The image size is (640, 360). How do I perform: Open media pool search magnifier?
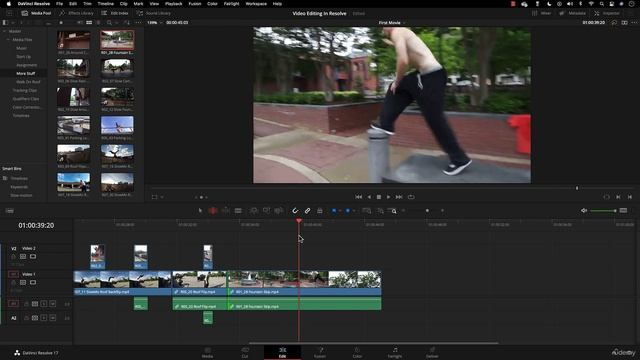click(x=109, y=22)
